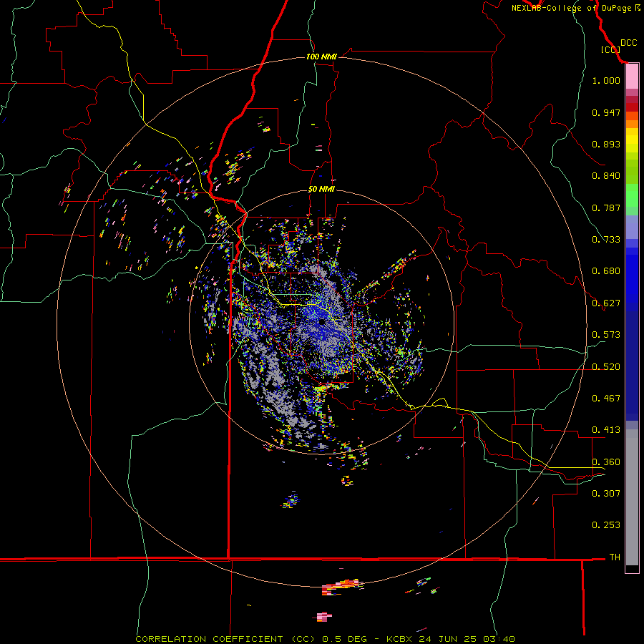Select the 0.947 scale value
This screenshot has height=644, width=644.
click(606, 112)
